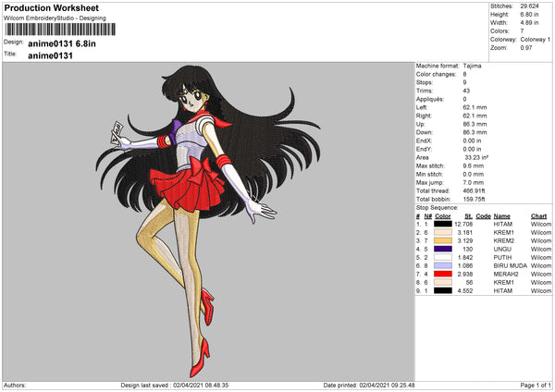This screenshot has height=392, width=555.
Task: Click the 'Chart' column header
Action: [x=538, y=216]
